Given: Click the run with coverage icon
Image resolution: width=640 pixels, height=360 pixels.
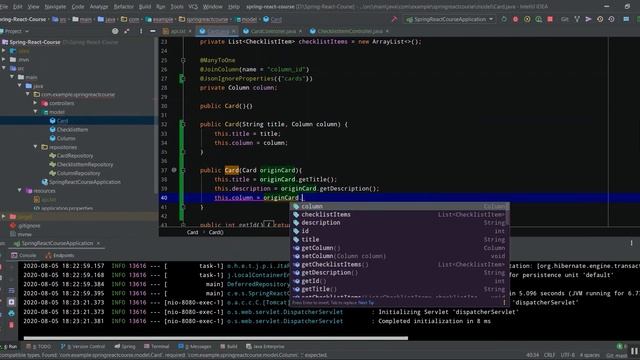Looking at the screenshot, I should click(527, 19).
